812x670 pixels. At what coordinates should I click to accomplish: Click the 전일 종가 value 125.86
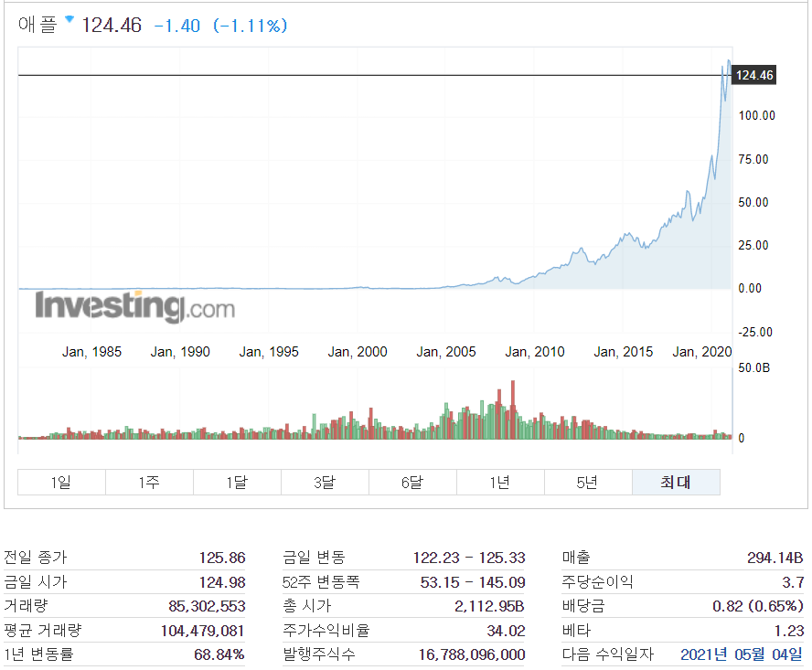pos(222,558)
